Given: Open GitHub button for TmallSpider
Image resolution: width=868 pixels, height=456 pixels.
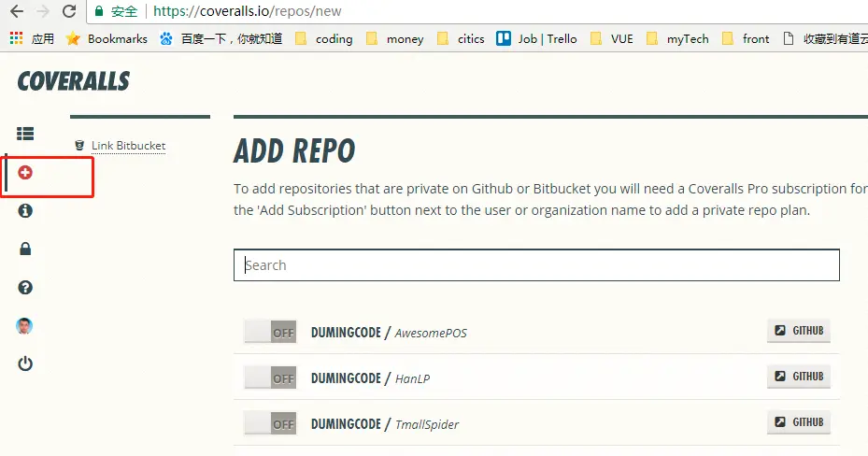Looking at the screenshot, I should pos(798,422).
